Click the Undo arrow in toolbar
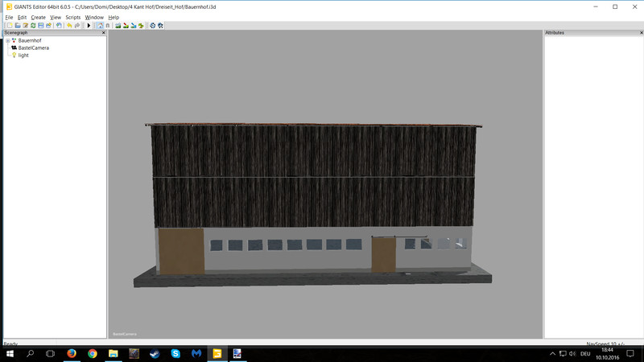Image resolution: width=644 pixels, height=362 pixels. point(70,25)
